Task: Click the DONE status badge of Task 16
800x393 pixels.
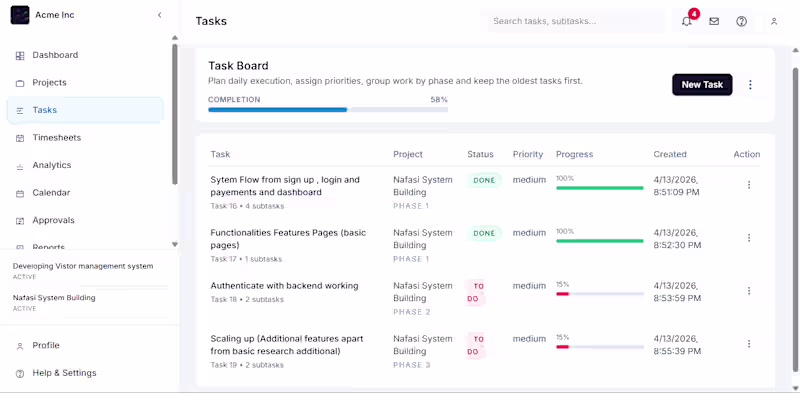Action: pos(484,180)
